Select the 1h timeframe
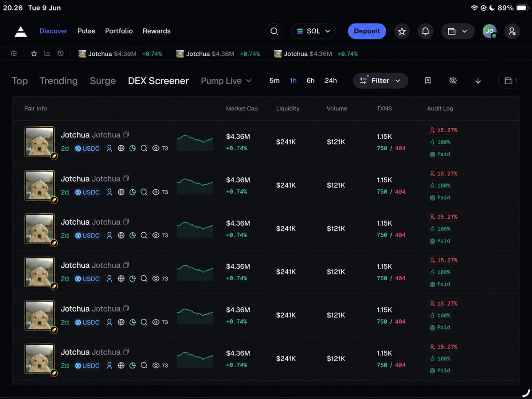 (293, 81)
